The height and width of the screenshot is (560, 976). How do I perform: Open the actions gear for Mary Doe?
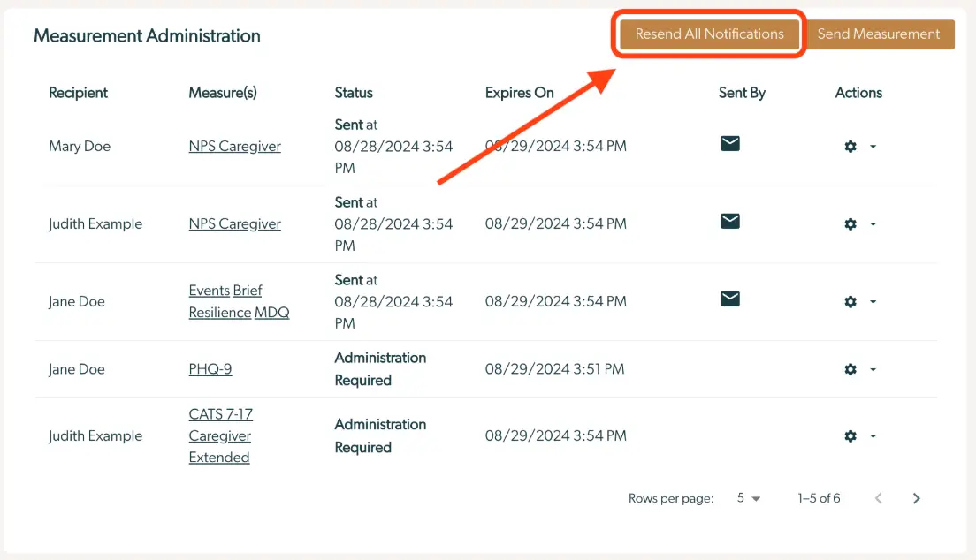tap(850, 147)
